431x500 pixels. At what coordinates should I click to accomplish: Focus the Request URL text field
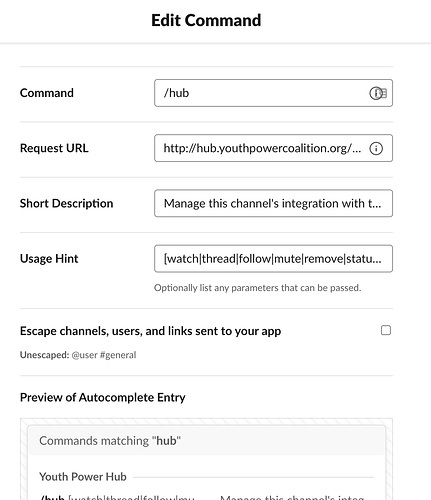coord(273,148)
